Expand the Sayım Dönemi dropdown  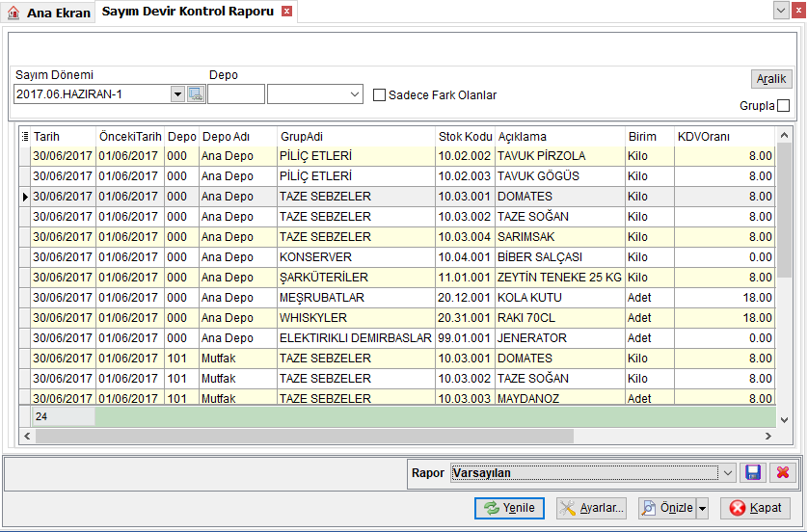[x=177, y=94]
